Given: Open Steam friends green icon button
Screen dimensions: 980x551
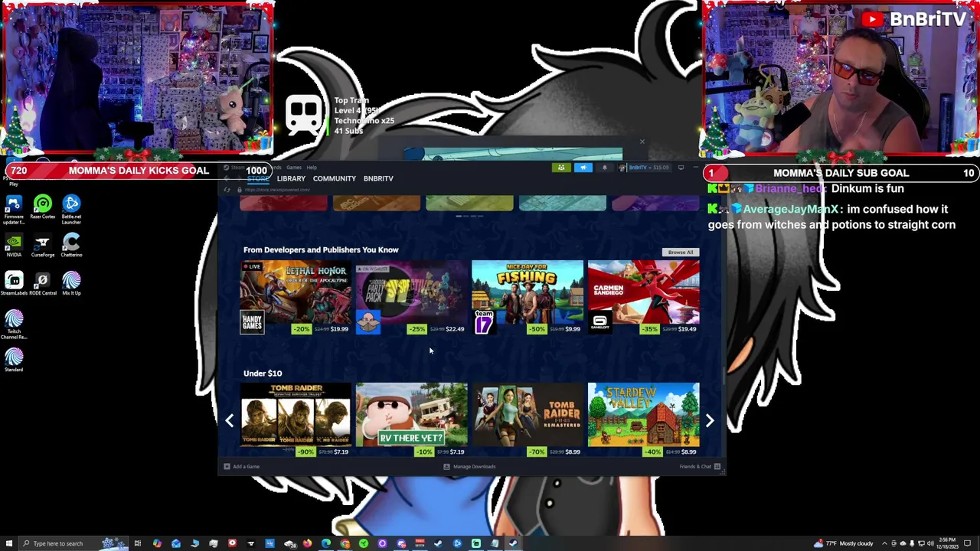Looking at the screenshot, I should tap(561, 168).
